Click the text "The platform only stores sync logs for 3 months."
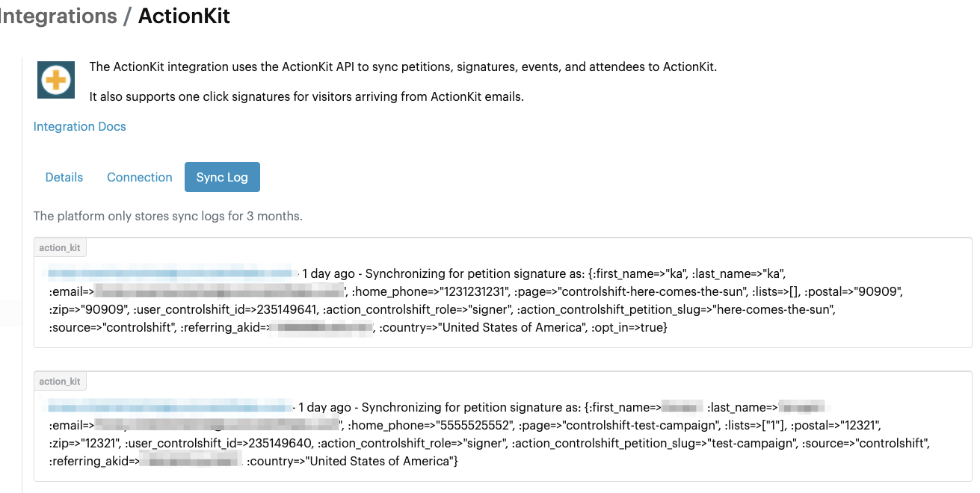Screen dimensions: 980x493 pyautogui.click(x=168, y=216)
